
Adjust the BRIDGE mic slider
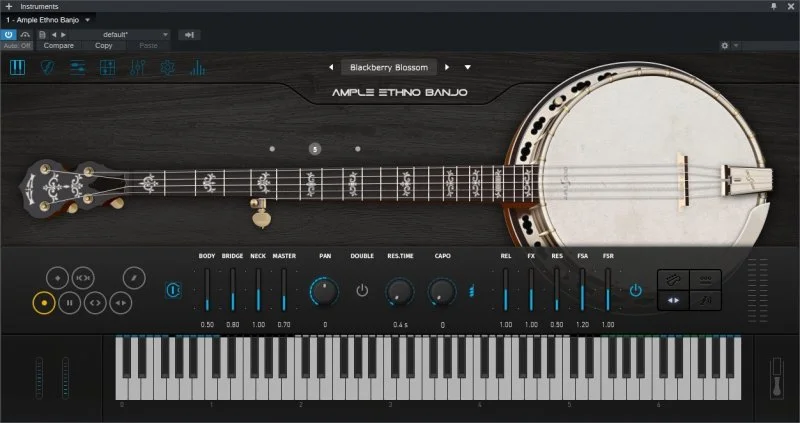[x=233, y=290]
